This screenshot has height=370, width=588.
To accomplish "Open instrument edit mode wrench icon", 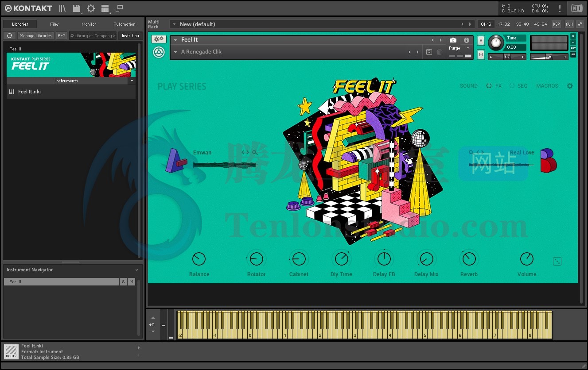I will [159, 39].
